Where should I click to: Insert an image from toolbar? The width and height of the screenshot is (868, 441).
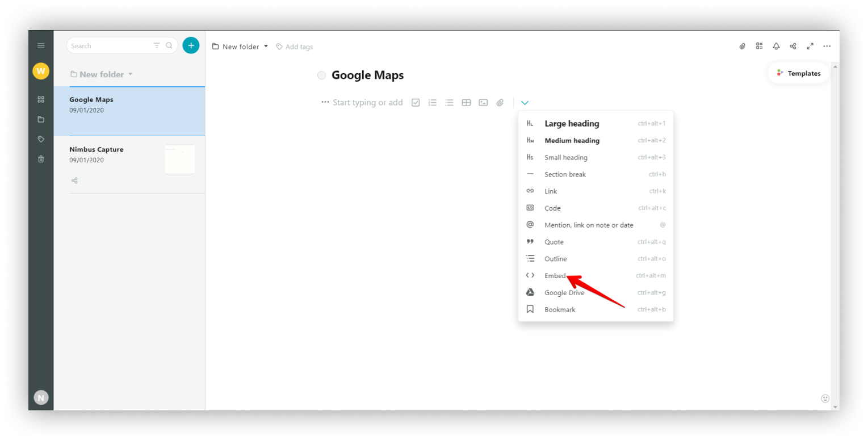click(483, 103)
